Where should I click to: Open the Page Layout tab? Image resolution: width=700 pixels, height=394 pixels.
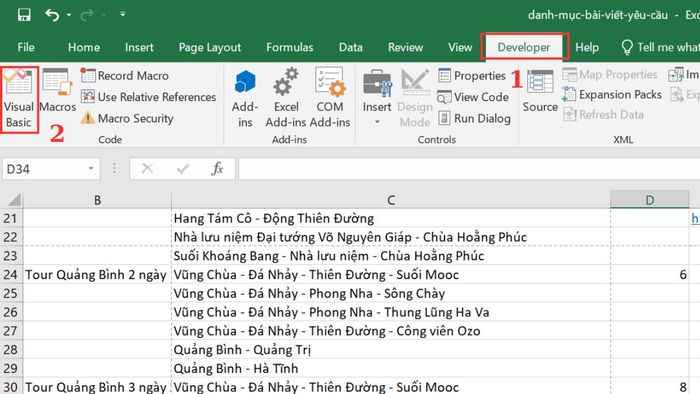210,47
